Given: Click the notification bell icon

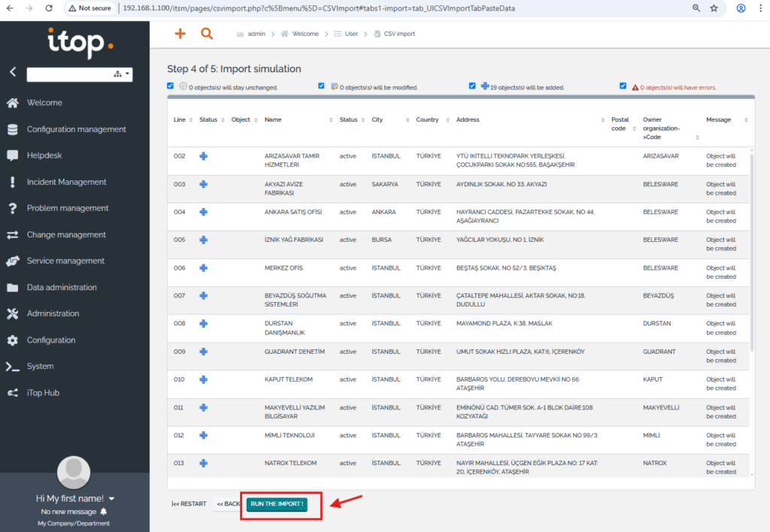Looking at the screenshot, I should (x=104, y=512).
